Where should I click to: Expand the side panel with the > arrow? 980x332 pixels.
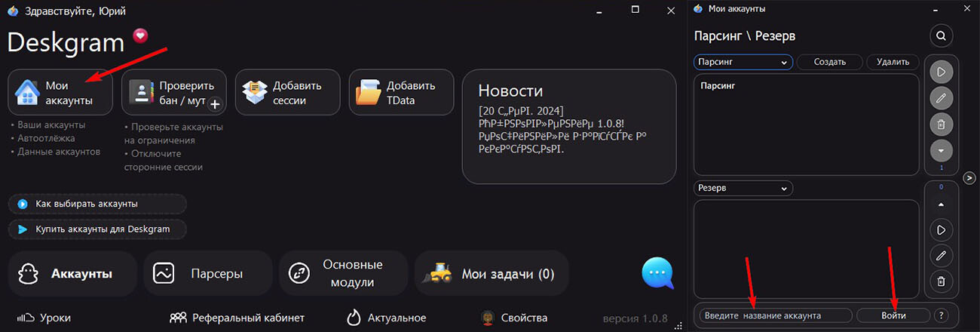[971, 177]
